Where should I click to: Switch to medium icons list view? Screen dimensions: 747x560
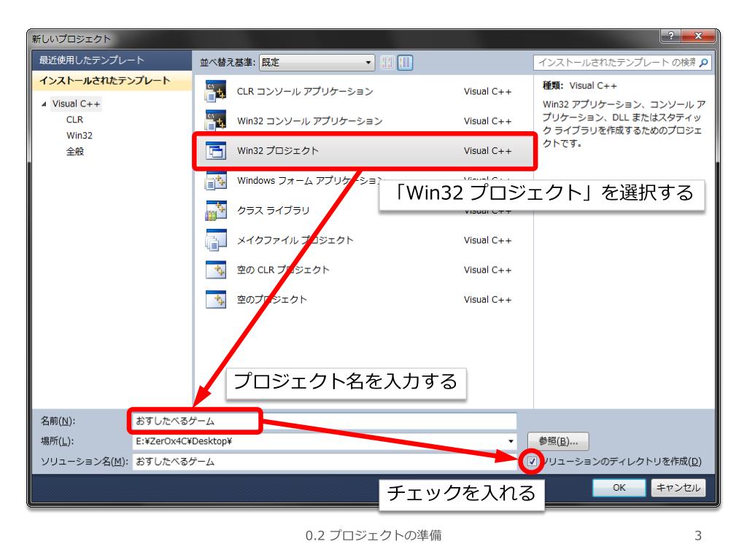(405, 63)
